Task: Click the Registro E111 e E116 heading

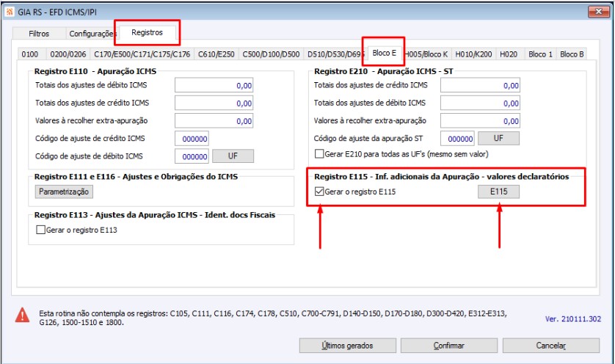Action: 136,177
